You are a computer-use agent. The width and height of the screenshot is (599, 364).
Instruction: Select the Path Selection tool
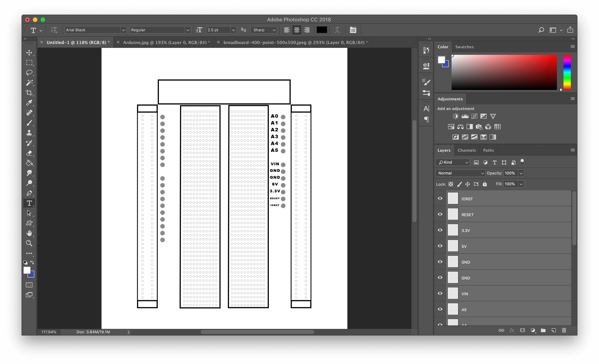pyautogui.click(x=29, y=213)
